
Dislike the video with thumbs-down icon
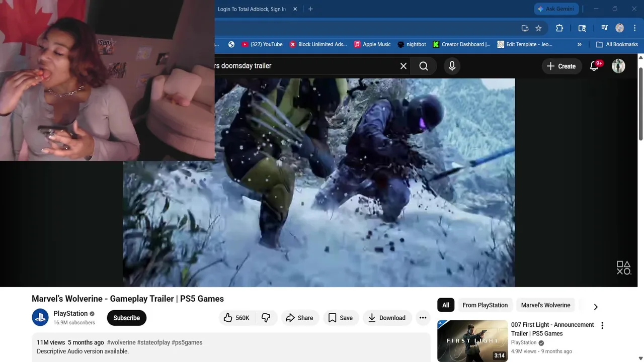[x=266, y=318]
